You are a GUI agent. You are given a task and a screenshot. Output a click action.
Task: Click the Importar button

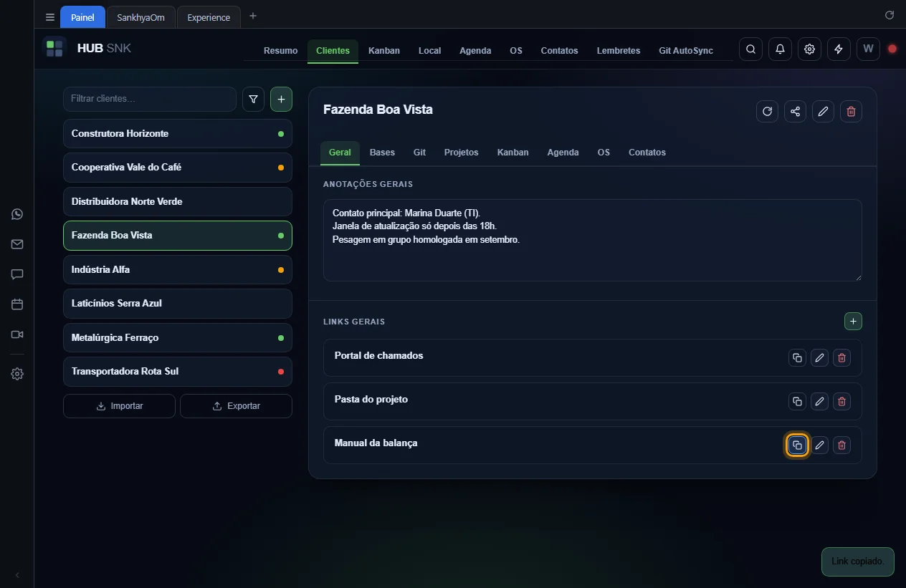[119, 406]
